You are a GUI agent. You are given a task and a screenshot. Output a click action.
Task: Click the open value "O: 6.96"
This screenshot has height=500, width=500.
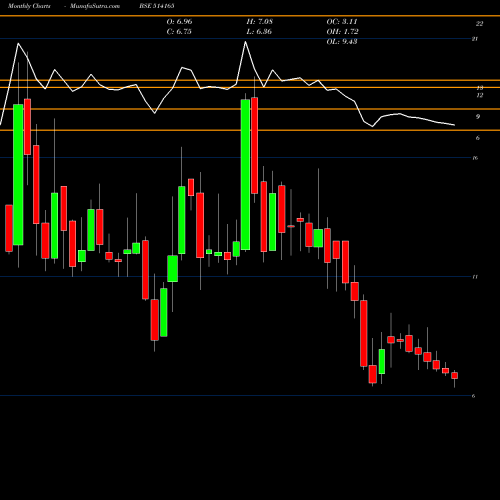coord(179,22)
